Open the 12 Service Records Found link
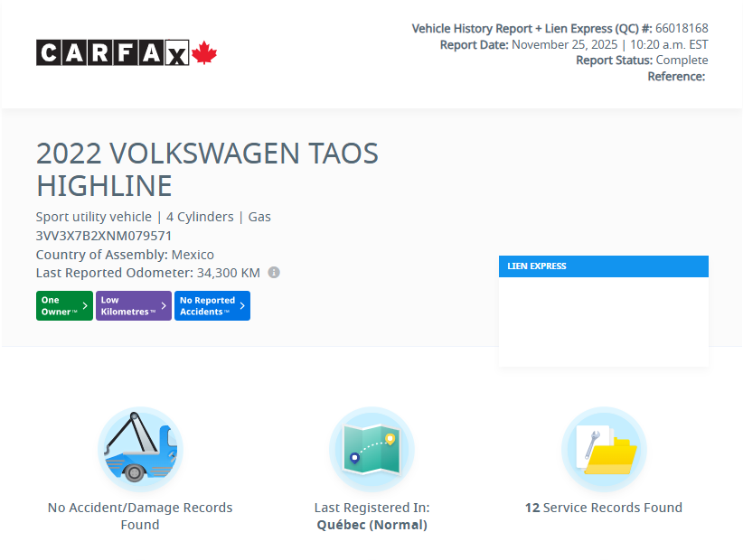The height and width of the screenshot is (560, 743). (x=604, y=507)
